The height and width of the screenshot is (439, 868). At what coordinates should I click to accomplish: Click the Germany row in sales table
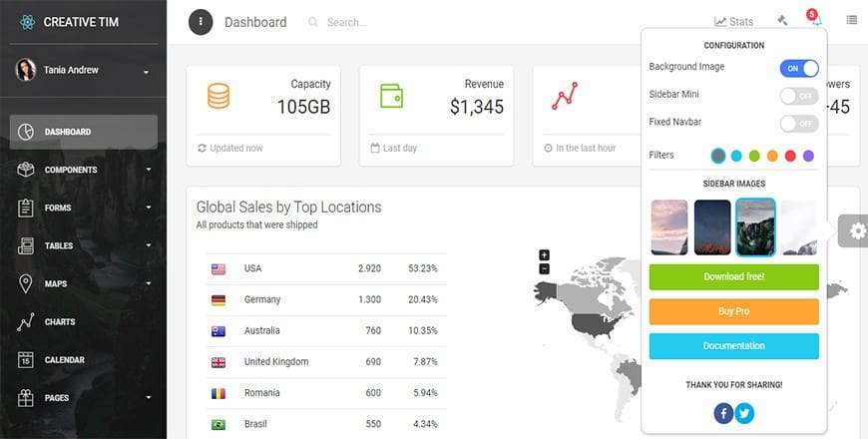326,300
